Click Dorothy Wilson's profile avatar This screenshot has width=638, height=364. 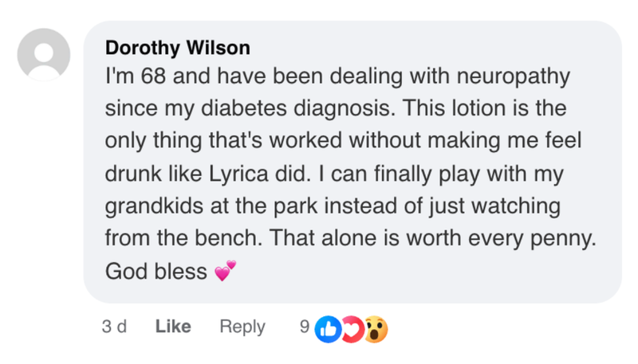pos(44,54)
